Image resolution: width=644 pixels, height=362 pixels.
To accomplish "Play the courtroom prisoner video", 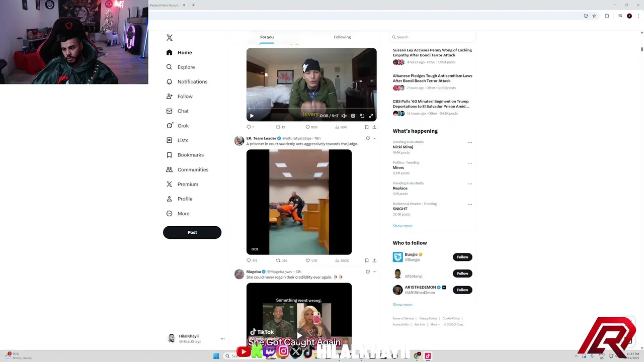I will (x=299, y=202).
